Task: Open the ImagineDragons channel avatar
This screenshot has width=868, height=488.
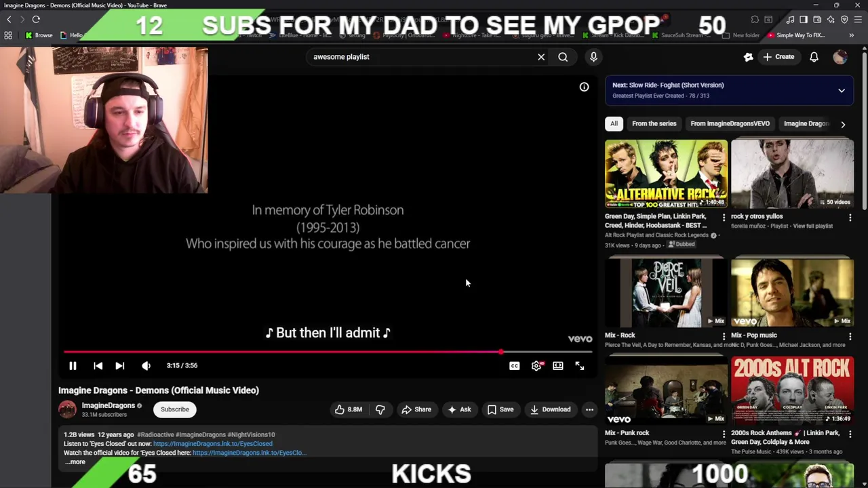Action: coord(67,409)
